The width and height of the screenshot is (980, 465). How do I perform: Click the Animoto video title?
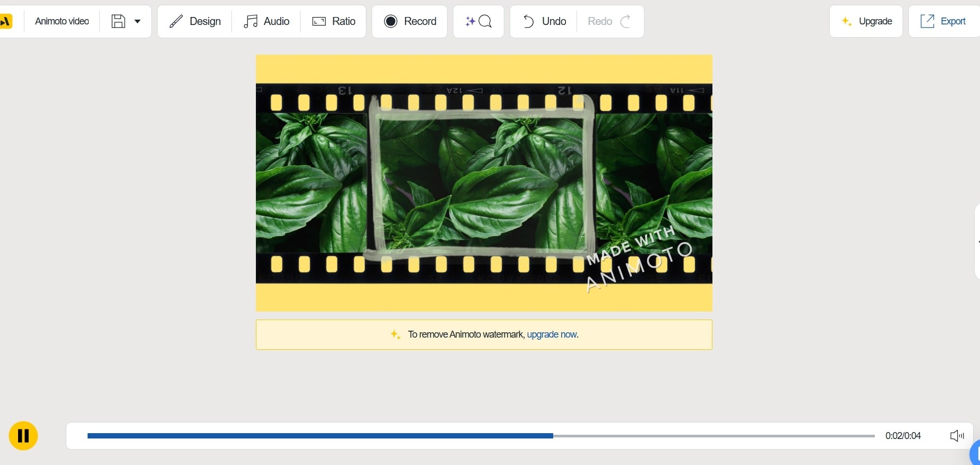(x=62, y=21)
